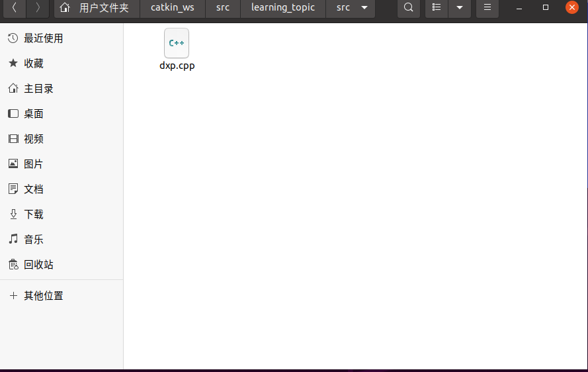Open 下载 downloads folder in the sidebar
This screenshot has height=372, width=588.
click(x=62, y=214)
